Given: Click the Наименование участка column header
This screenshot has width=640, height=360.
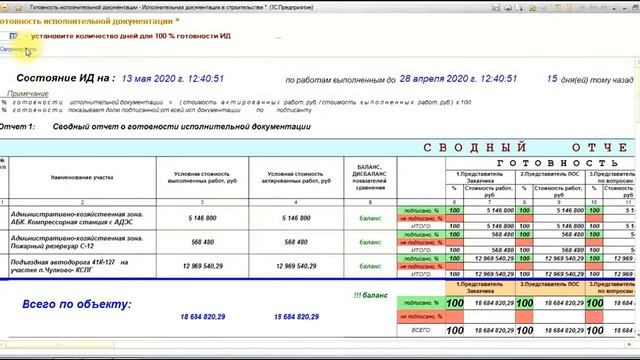Looking at the screenshot, I should click(82, 178).
